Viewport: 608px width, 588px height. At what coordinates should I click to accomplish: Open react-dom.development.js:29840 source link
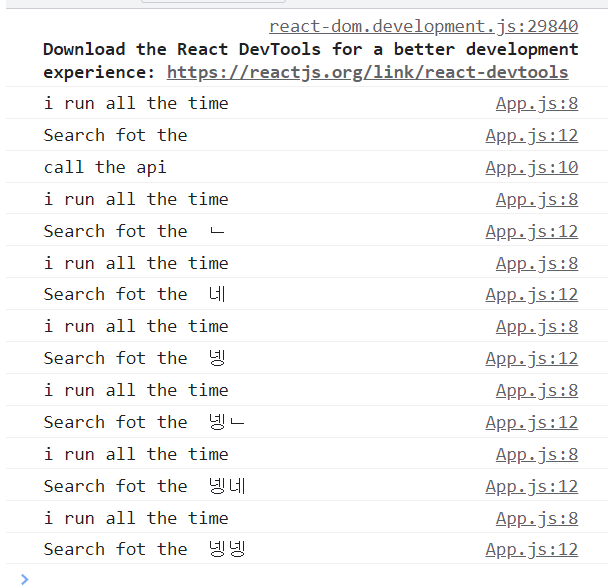tap(423, 26)
